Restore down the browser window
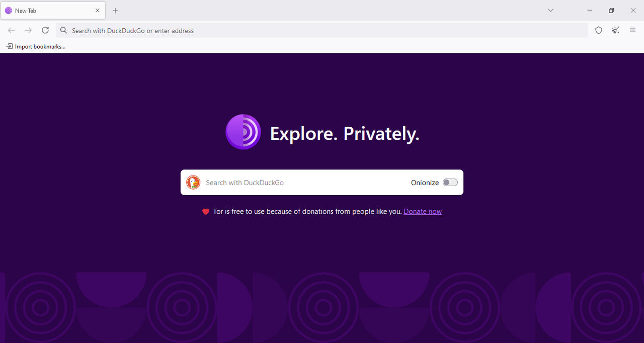The image size is (644, 343). [x=611, y=10]
